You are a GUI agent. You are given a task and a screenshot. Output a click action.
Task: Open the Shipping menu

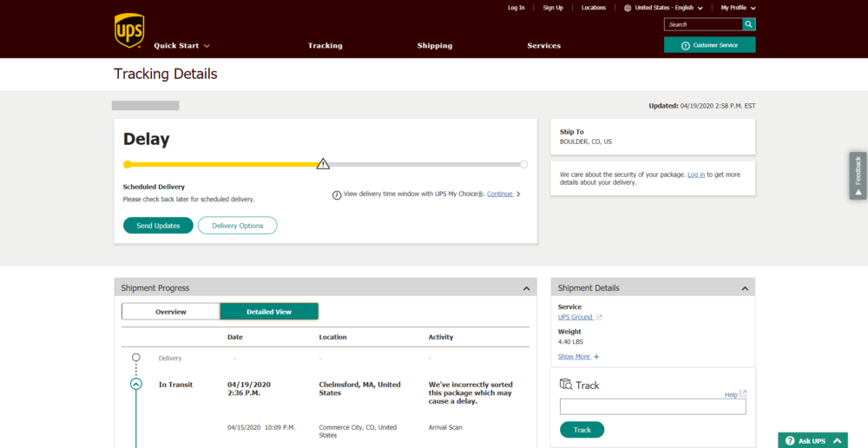click(434, 45)
